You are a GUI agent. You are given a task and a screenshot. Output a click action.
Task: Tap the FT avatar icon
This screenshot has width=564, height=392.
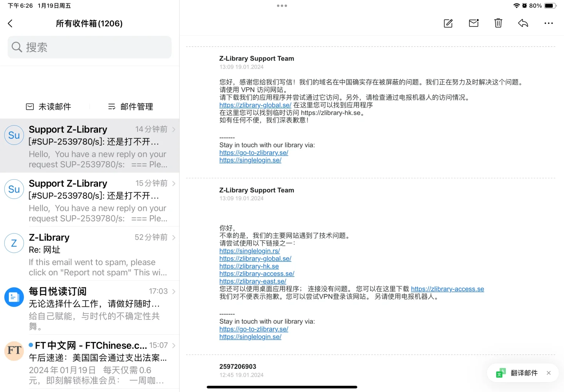(x=14, y=351)
